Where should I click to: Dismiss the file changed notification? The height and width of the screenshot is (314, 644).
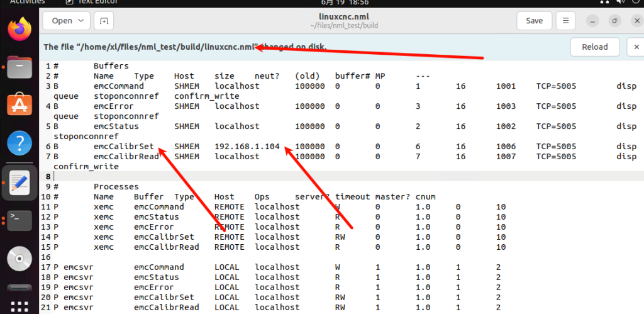[636, 47]
